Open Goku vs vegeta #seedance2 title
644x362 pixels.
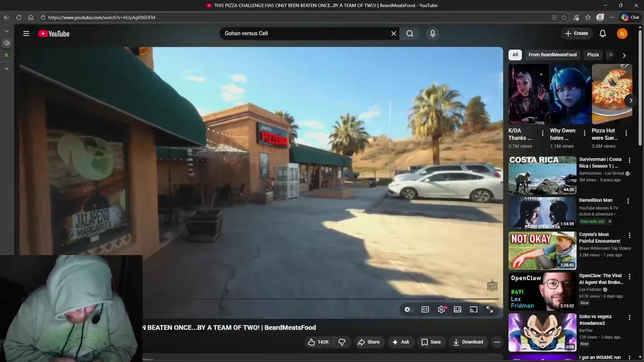pos(595,320)
